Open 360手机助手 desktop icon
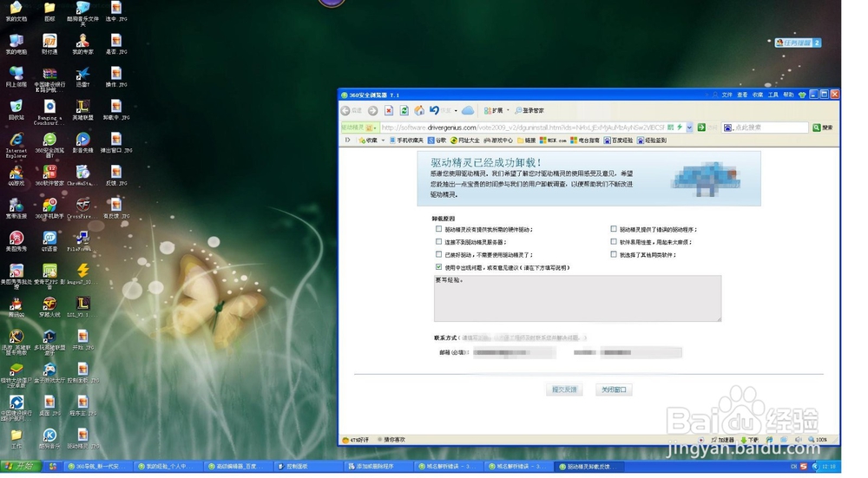 pos(49,208)
